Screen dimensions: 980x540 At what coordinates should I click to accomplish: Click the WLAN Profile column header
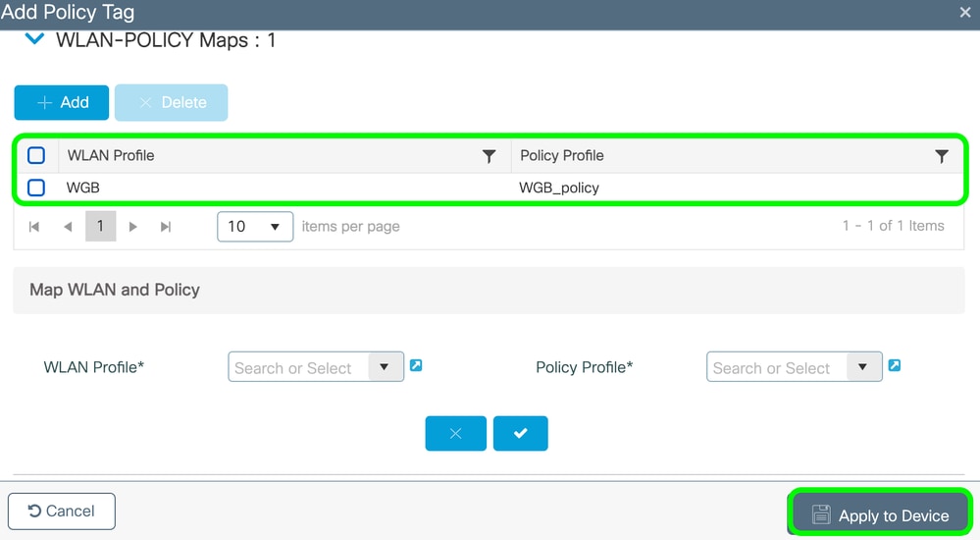click(x=111, y=156)
